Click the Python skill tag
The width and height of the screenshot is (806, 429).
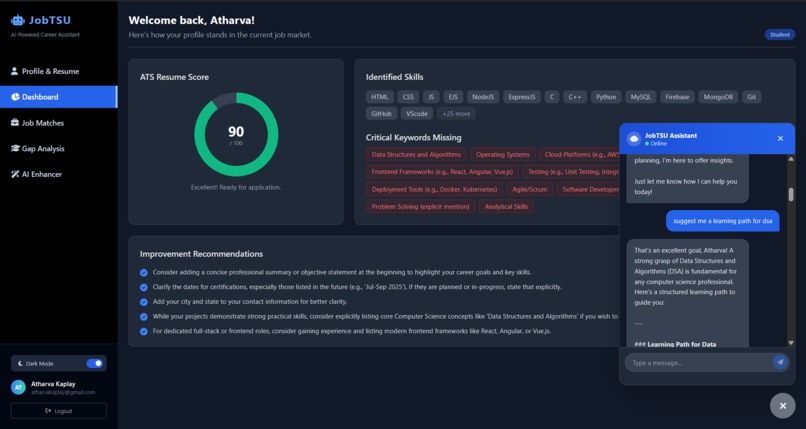tap(606, 97)
